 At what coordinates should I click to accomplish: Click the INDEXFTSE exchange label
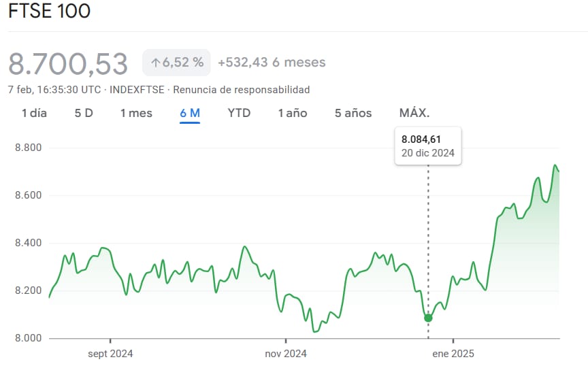coord(137,90)
